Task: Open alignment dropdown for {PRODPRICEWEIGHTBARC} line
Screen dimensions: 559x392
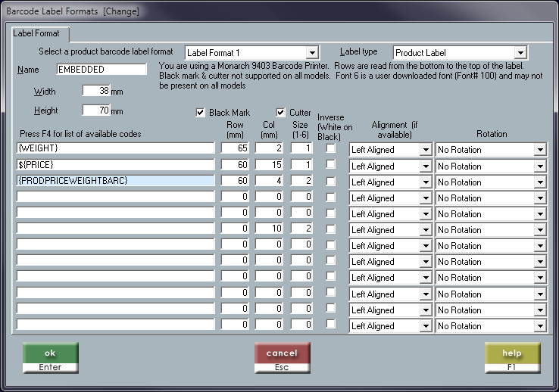Action: (390, 182)
